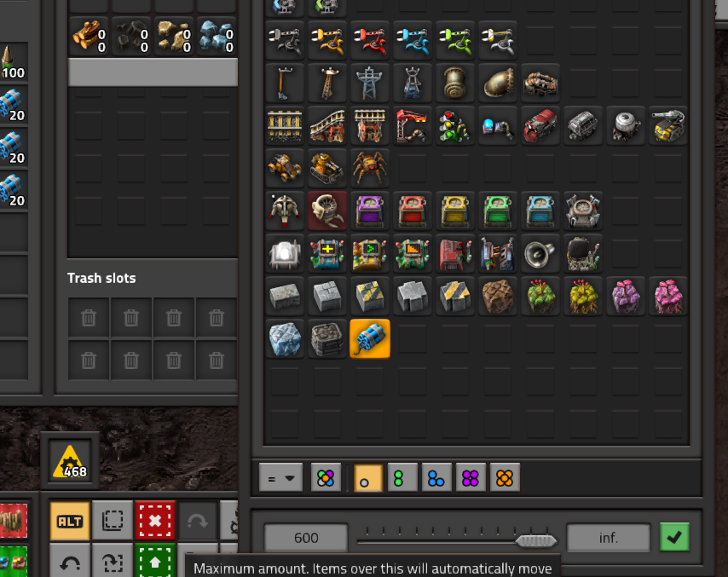Choose the blue rare quality

(x=436, y=477)
